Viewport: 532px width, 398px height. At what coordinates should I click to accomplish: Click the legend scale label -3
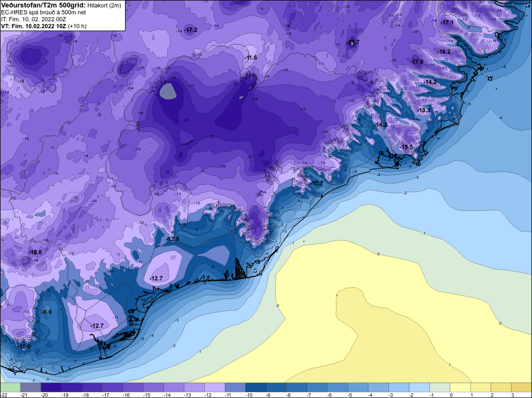392,395
